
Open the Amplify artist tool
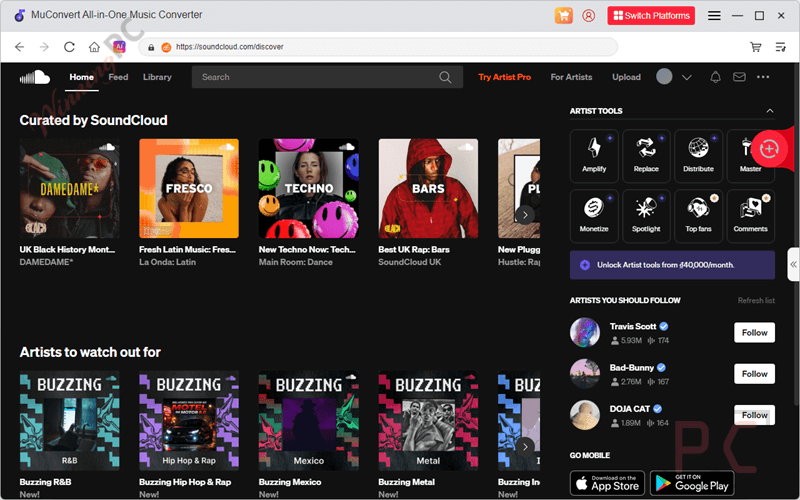(594, 156)
